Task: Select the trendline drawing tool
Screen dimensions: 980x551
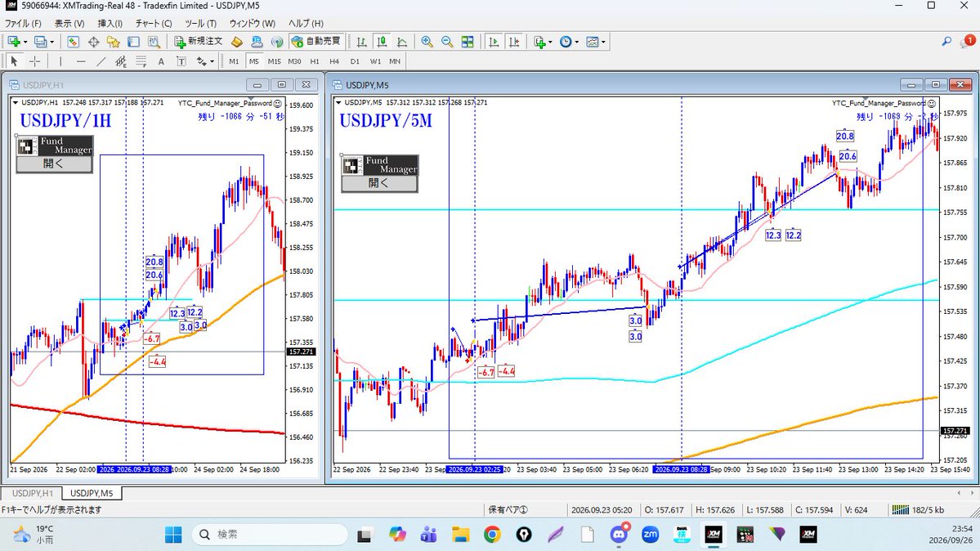Action: coord(101,61)
